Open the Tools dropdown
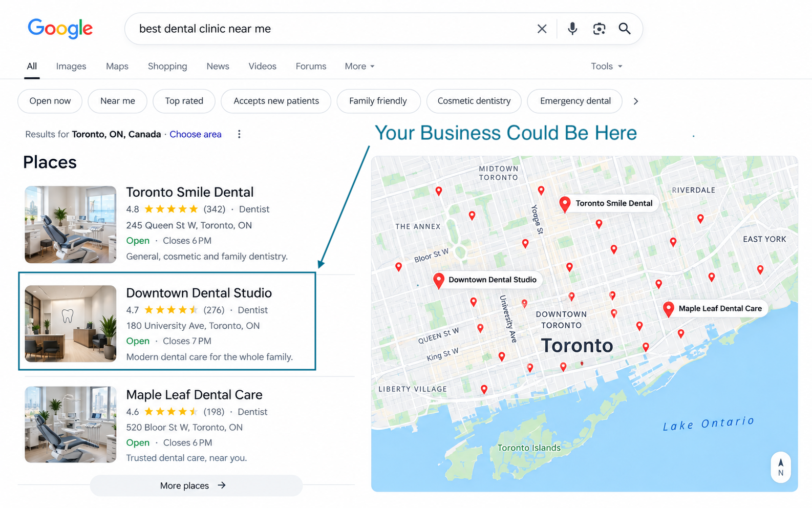 click(x=607, y=66)
